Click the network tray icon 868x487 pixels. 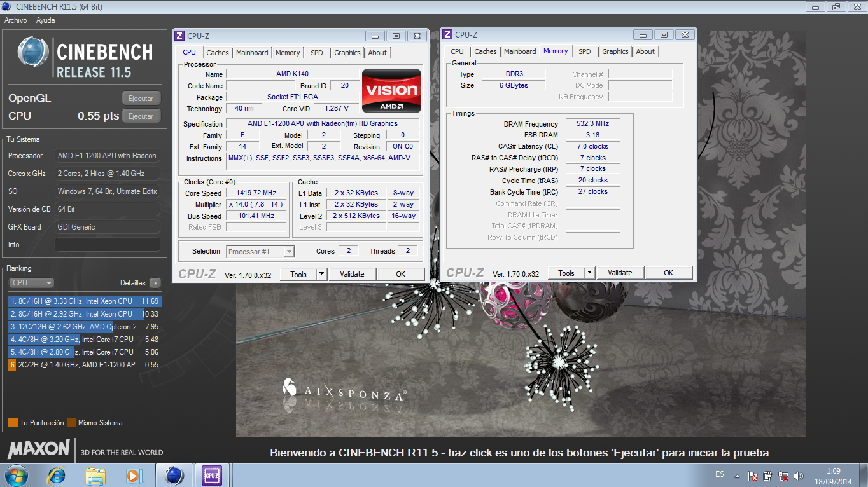pos(783,476)
